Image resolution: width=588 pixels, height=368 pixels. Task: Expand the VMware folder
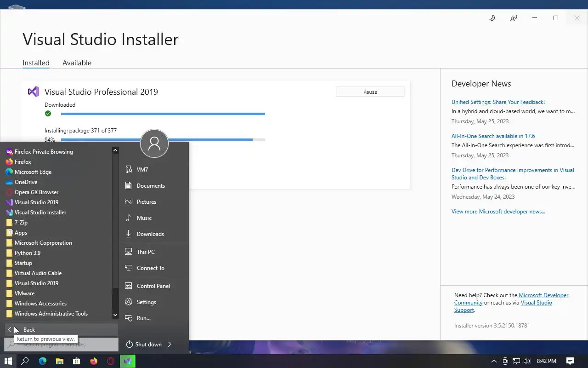[58, 293]
